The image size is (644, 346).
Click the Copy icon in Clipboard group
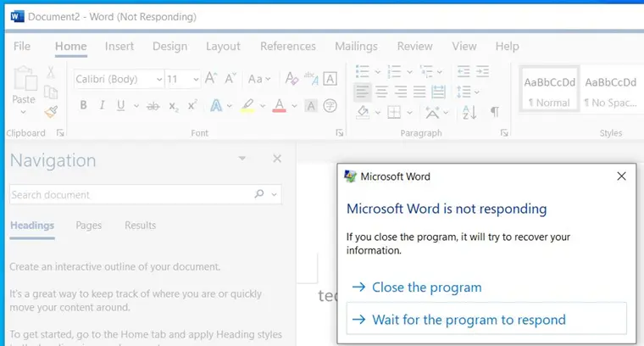[51, 92]
